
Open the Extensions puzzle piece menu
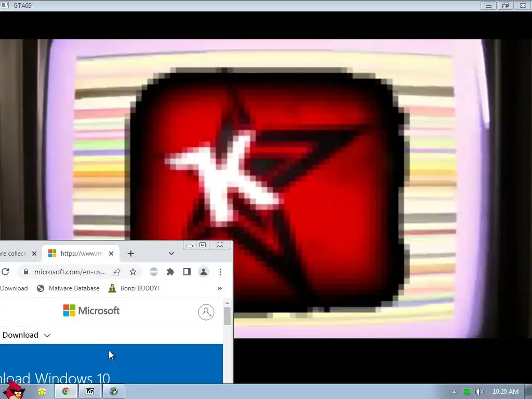click(x=170, y=272)
